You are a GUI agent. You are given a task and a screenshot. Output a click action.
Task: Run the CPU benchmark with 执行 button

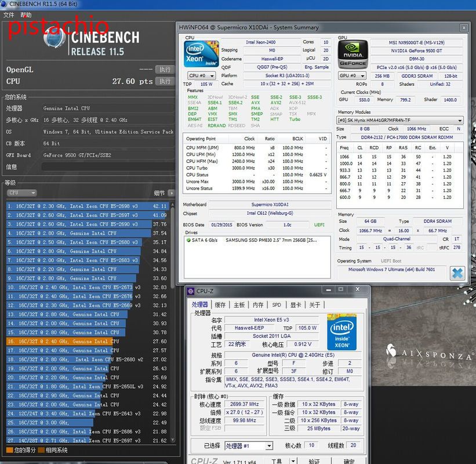[x=165, y=81]
